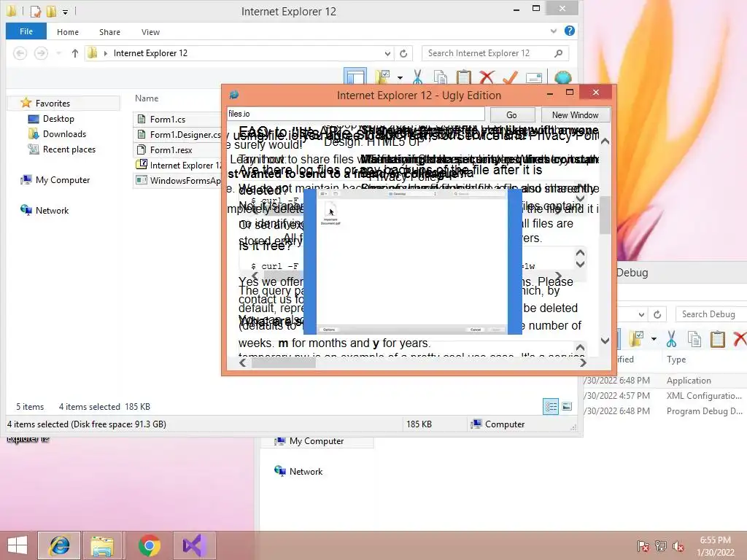
Task: Click the folder options icon in Debug window toolbar
Action: [636, 339]
